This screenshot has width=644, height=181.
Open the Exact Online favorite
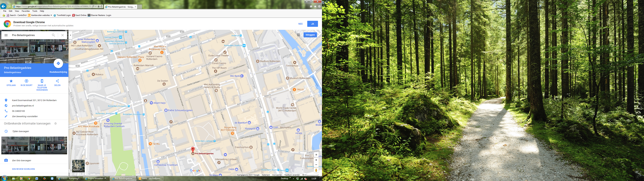click(79, 15)
